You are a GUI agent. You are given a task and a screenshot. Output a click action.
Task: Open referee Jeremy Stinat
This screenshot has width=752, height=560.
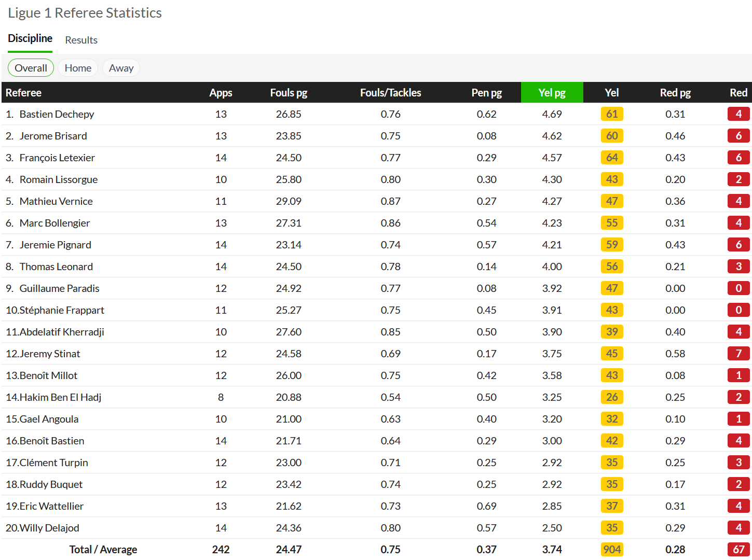50,354
